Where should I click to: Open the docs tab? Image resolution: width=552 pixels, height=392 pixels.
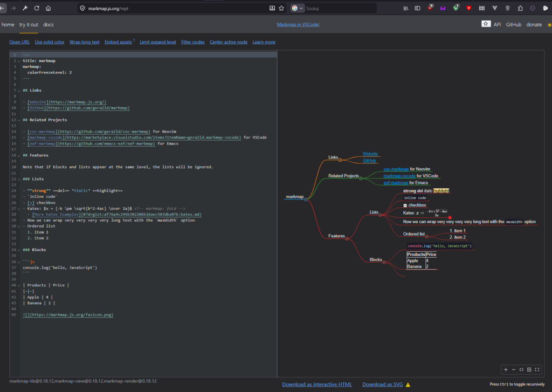pos(49,24)
